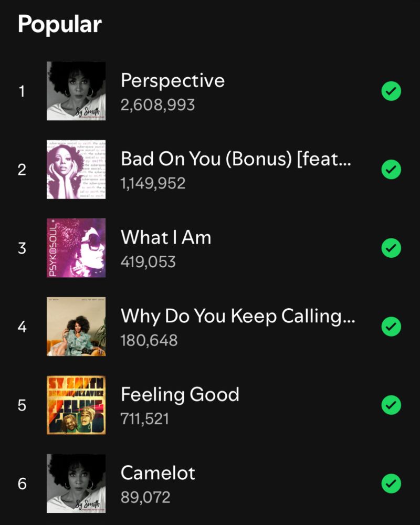Play Bad On You (Bonus) track
The image size is (420, 525).
pos(236,159)
